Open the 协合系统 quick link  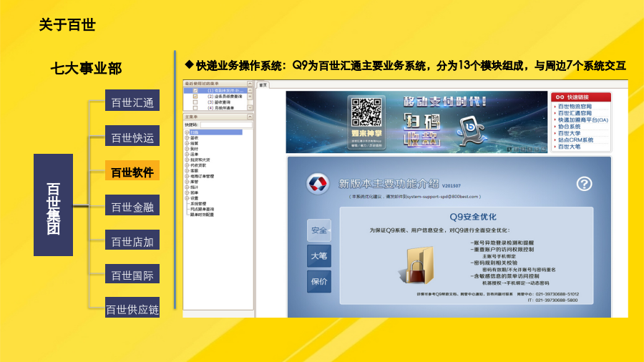pos(569,127)
